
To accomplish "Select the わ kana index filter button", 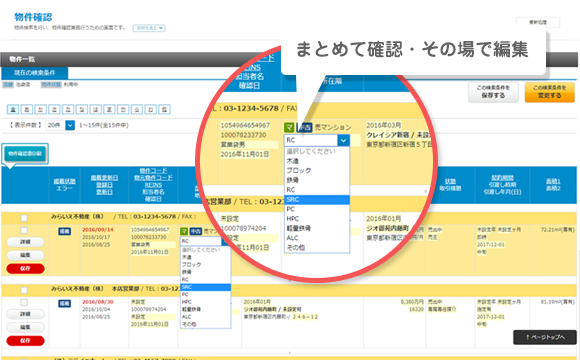I will pos(151,110).
